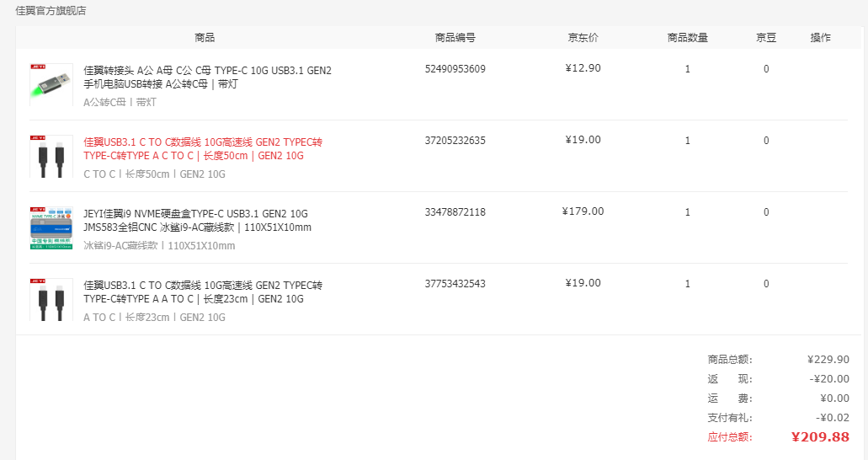868x460 pixels.
Task: Click the 返现 -¥20.00 rebate amount
Action: pyautogui.click(x=829, y=378)
